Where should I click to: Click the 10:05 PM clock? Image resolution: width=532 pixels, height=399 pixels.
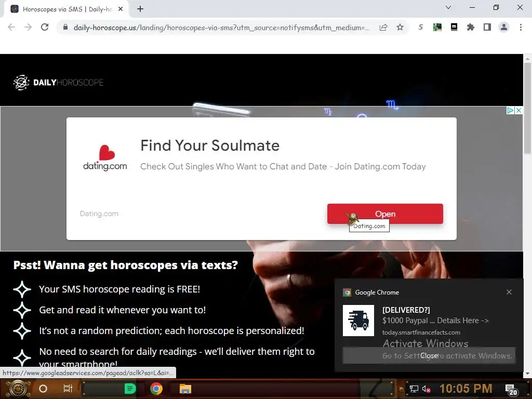(465, 389)
